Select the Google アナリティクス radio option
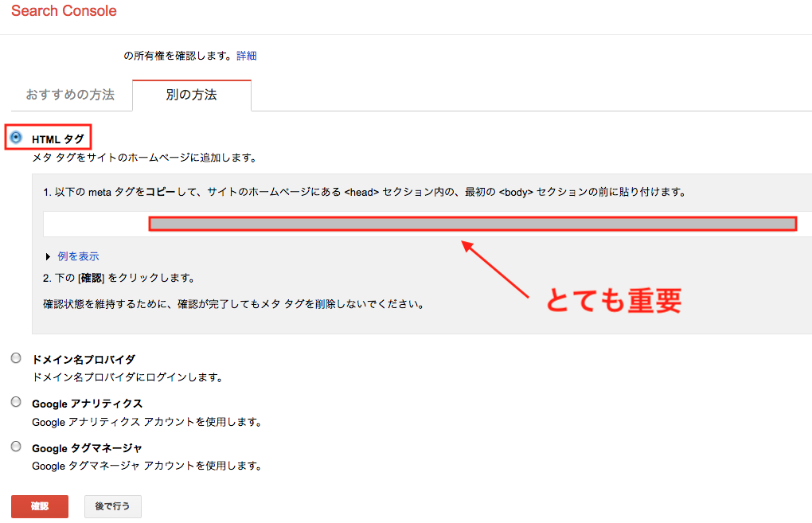The width and height of the screenshot is (812, 523). (16, 402)
